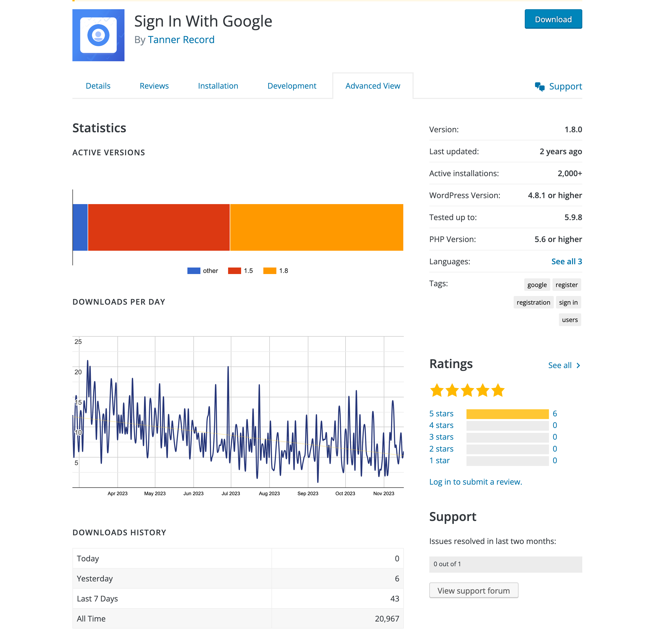Click the blue 'other' legend swatch
665x644 pixels.
point(194,271)
